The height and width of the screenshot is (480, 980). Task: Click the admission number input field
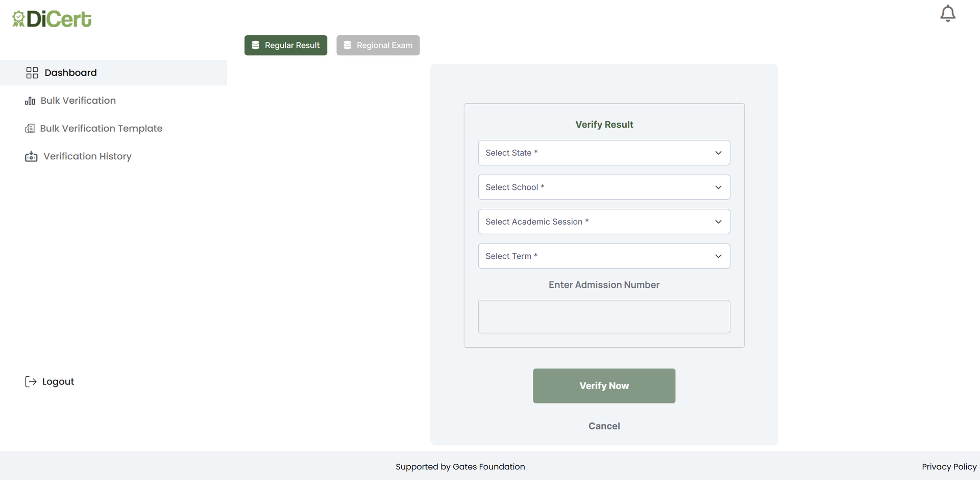pyautogui.click(x=604, y=317)
